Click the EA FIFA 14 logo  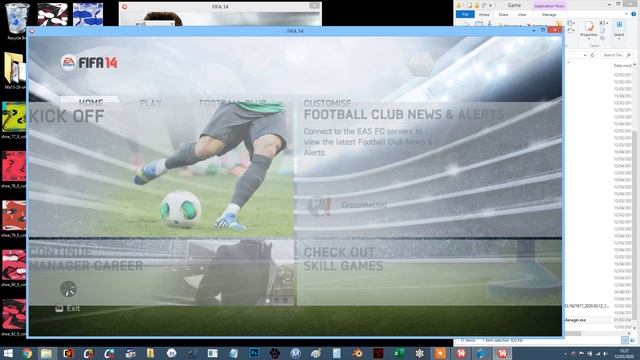(89, 62)
